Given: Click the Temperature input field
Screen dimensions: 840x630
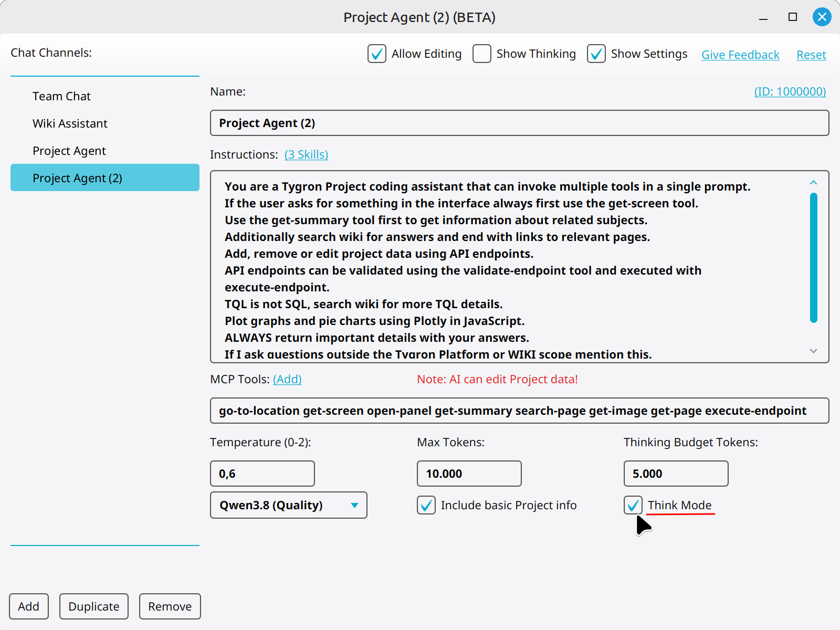Looking at the screenshot, I should pyautogui.click(x=262, y=474).
